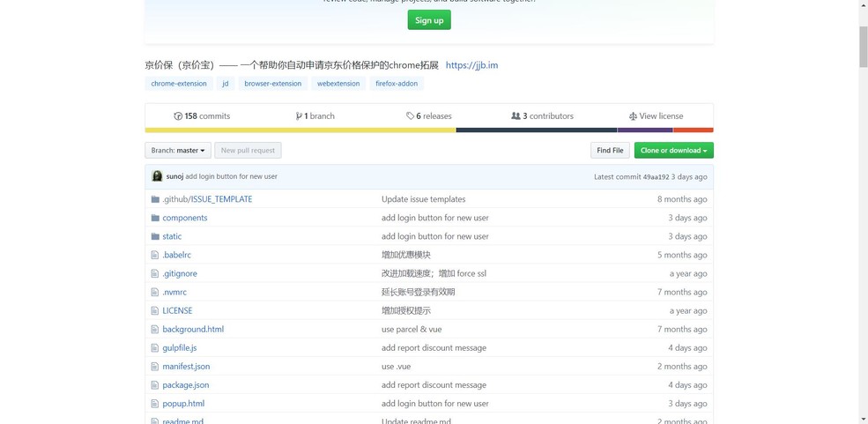Image resolution: width=868 pixels, height=424 pixels.
Task: Open the sunoj author link
Action: pos(175,176)
